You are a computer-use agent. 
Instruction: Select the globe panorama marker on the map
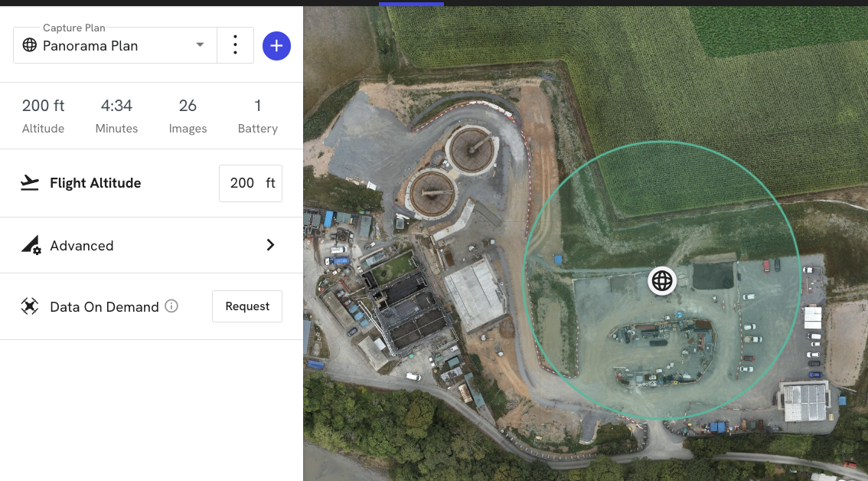[662, 281]
